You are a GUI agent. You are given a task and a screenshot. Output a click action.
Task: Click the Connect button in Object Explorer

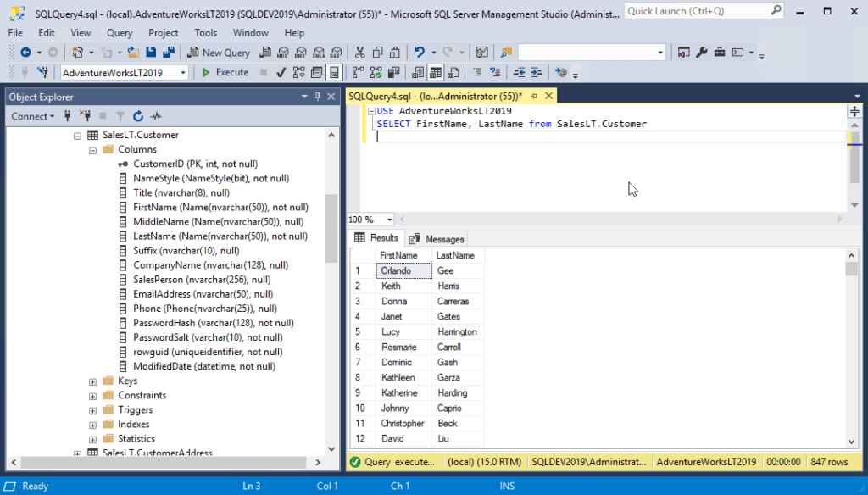coord(33,116)
